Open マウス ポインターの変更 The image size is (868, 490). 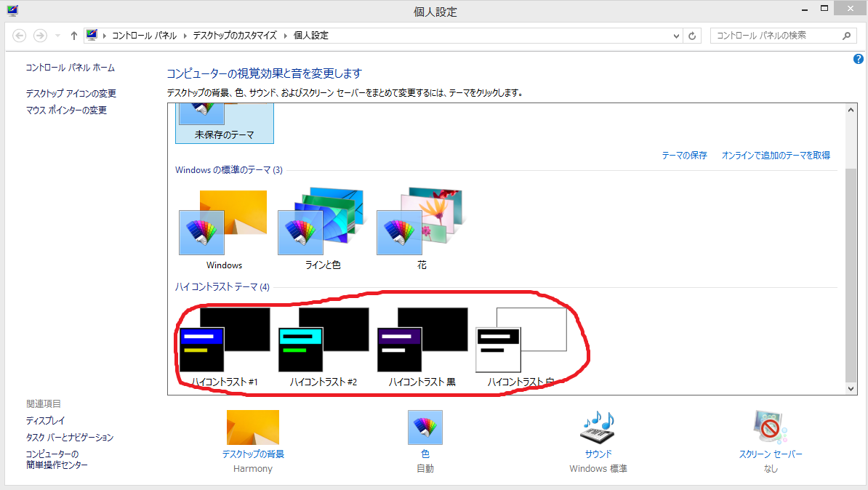(66, 111)
